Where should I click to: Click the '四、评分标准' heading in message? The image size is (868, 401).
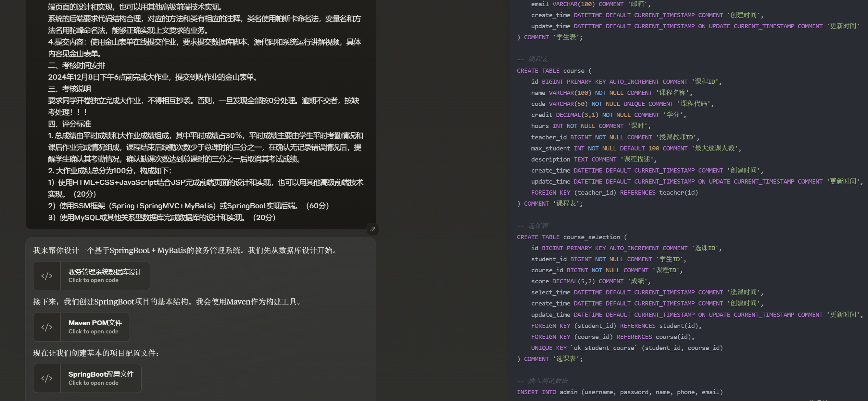click(x=69, y=124)
